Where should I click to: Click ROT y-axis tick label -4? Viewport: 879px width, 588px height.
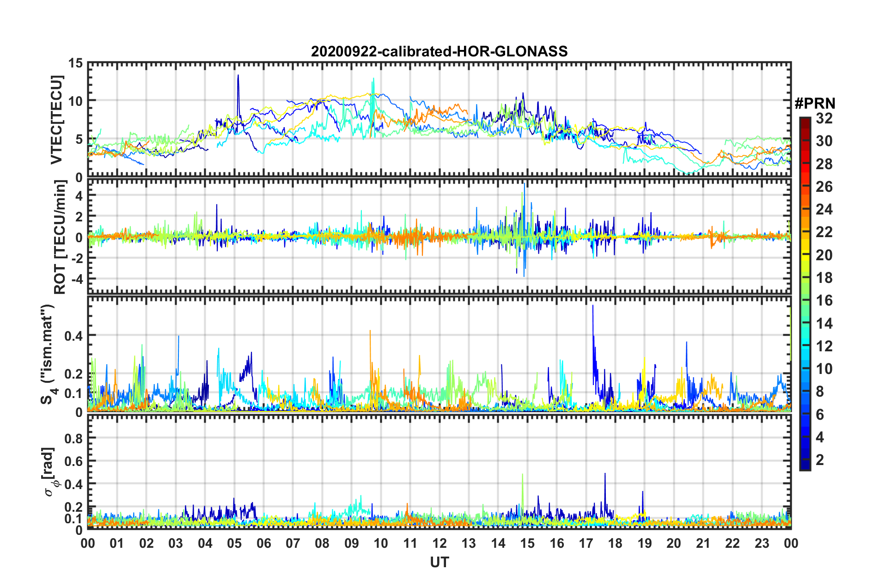click(77, 279)
